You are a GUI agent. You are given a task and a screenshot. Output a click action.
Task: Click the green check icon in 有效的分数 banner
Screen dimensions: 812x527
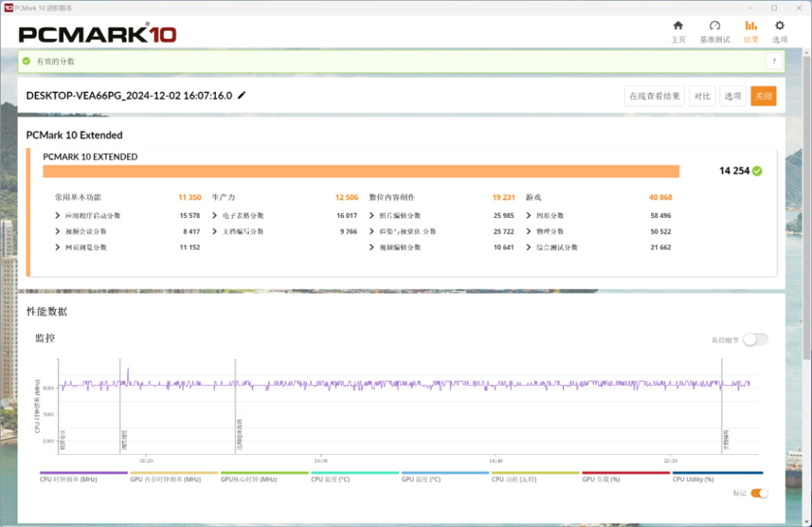pyautogui.click(x=26, y=61)
